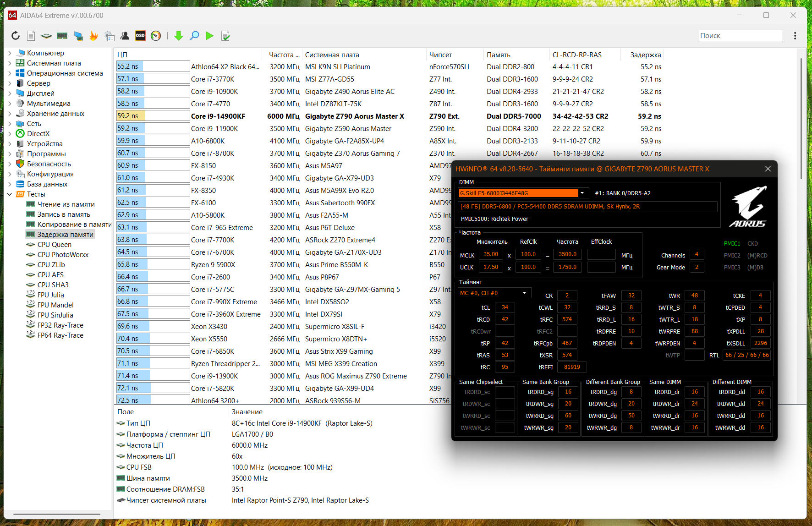Select the Athlon64 X2 Black result row
This screenshot has width=812, height=526.
pos(390,67)
